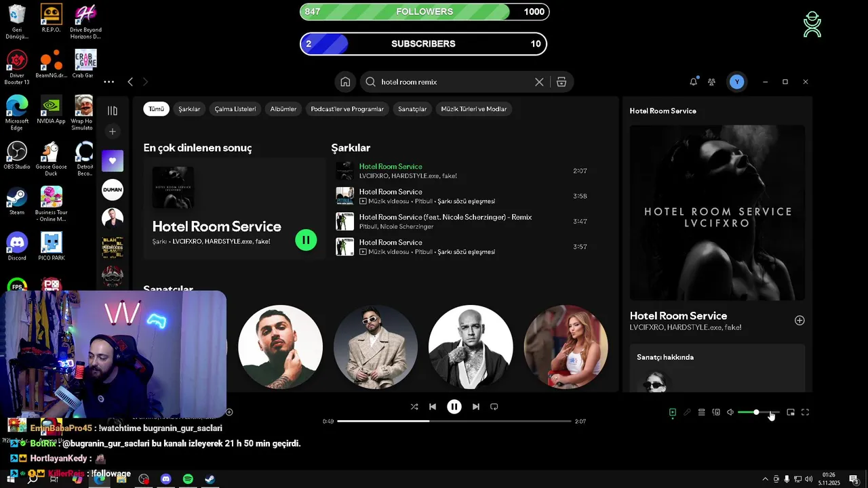
Task: Open notifications bell in Spotify
Action: tap(693, 81)
